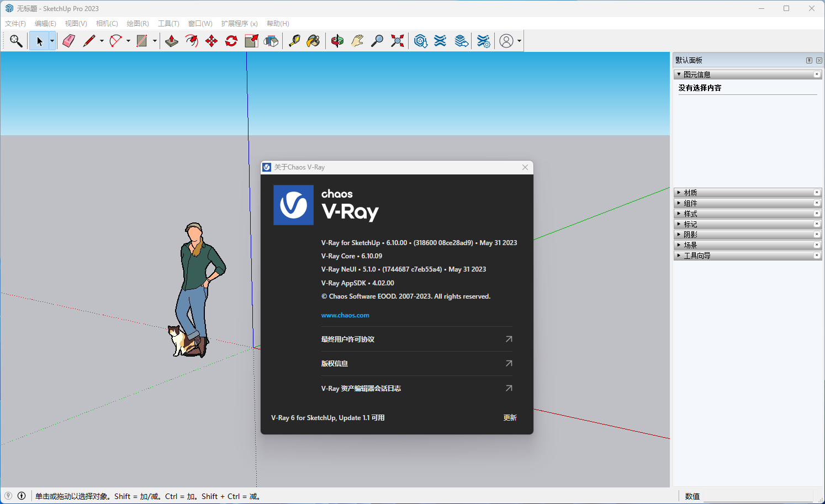The image size is (825, 504).
Task: Close the 默认面板 tray
Action: pyautogui.click(x=819, y=60)
